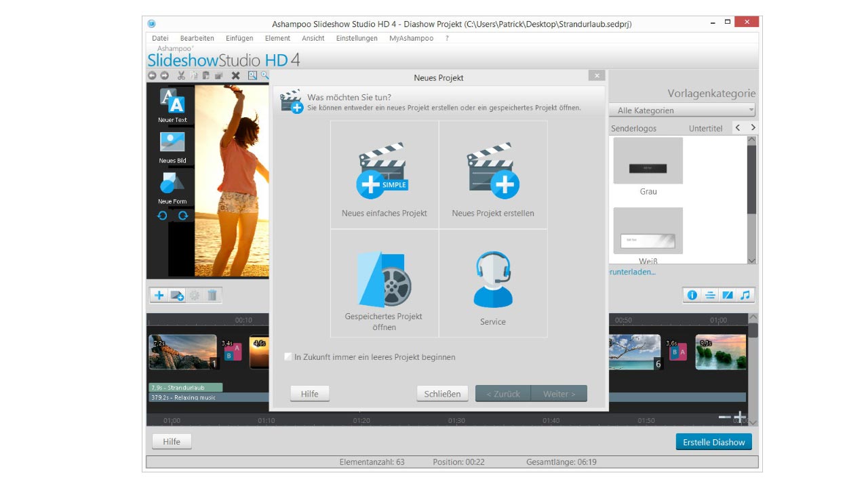The width and height of the screenshot is (868, 488).
Task: Click the 3,4s A/B transition after slide 1
Action: coord(232,352)
